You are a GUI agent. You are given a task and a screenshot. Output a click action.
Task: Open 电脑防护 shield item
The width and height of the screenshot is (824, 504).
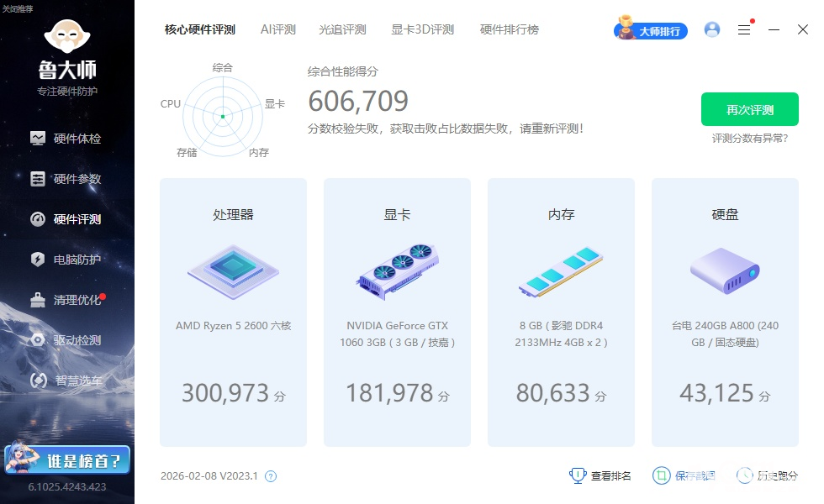[66, 260]
